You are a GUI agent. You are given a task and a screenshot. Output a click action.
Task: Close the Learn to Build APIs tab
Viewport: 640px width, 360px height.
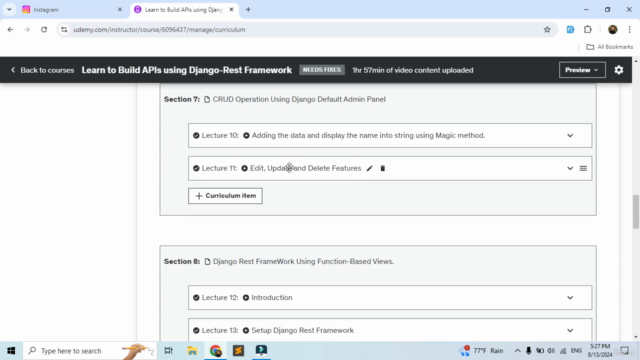231,9
